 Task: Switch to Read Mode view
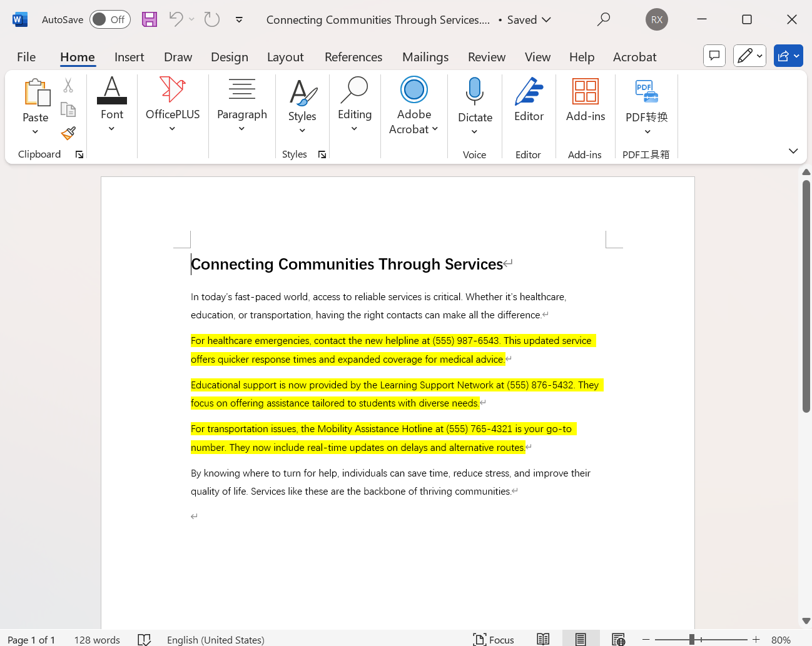pos(543,639)
